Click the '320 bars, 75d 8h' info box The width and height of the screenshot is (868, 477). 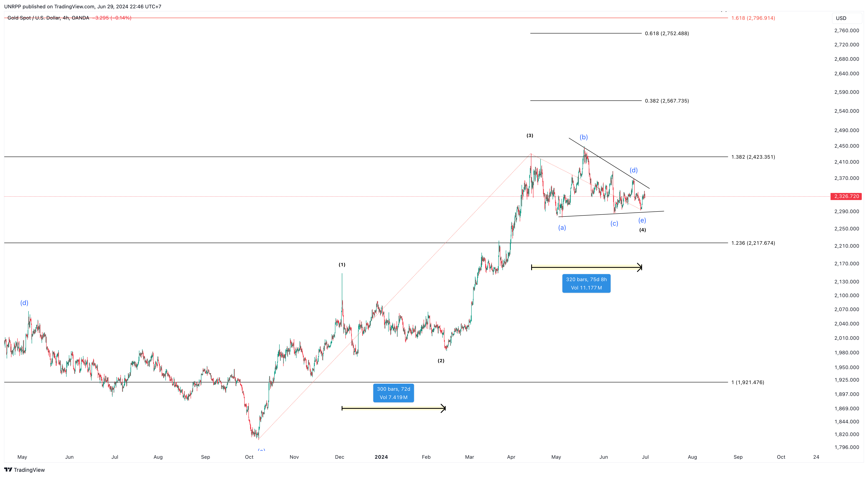(586, 283)
